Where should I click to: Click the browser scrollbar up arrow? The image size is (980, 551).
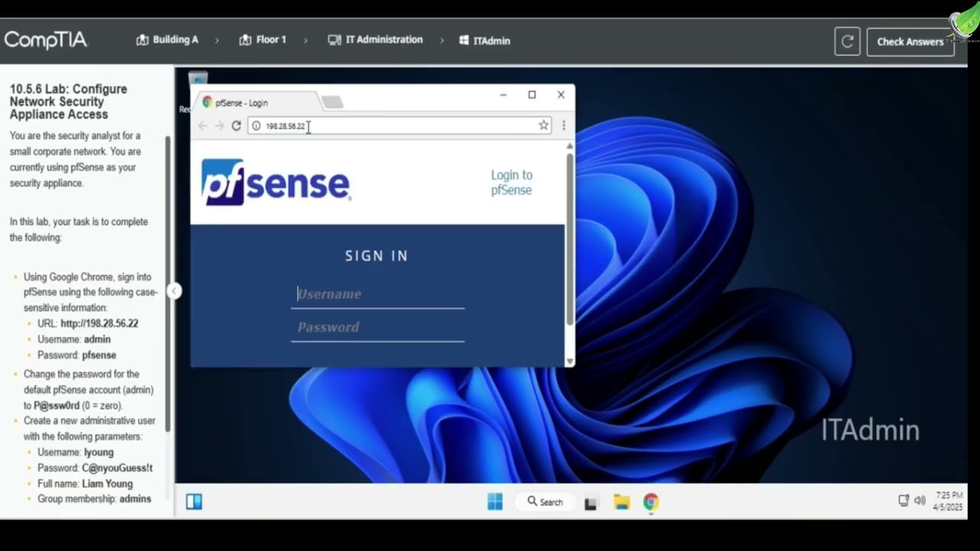pyautogui.click(x=570, y=145)
